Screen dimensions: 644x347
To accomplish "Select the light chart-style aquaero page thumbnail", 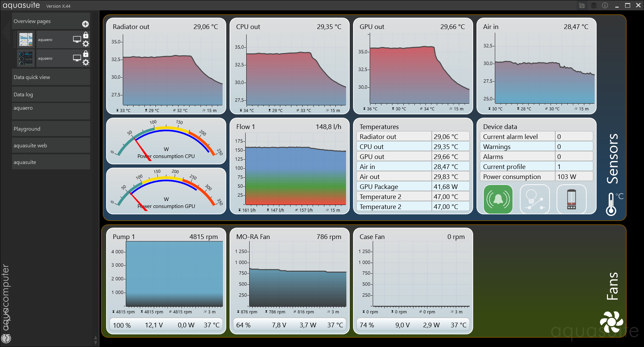I will [26, 40].
